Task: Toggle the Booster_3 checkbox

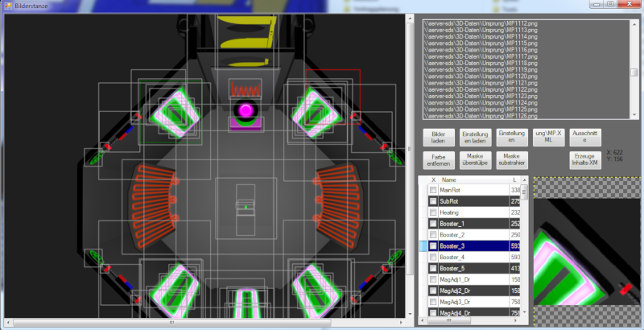Action: pos(433,246)
